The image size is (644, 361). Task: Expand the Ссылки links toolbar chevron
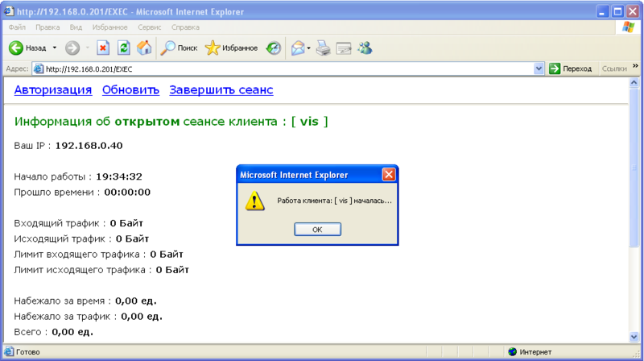(635, 66)
